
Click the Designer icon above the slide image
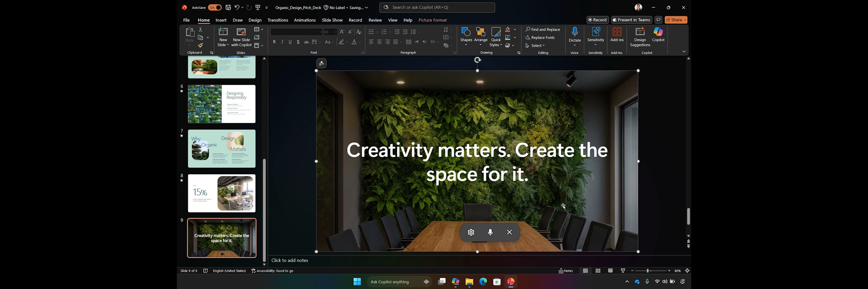pyautogui.click(x=321, y=63)
